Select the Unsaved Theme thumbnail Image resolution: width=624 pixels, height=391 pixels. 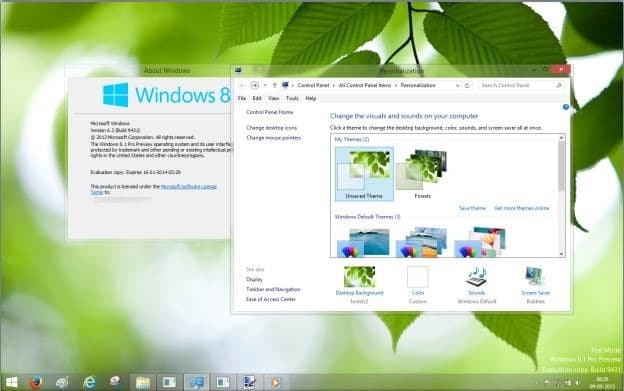(364, 173)
